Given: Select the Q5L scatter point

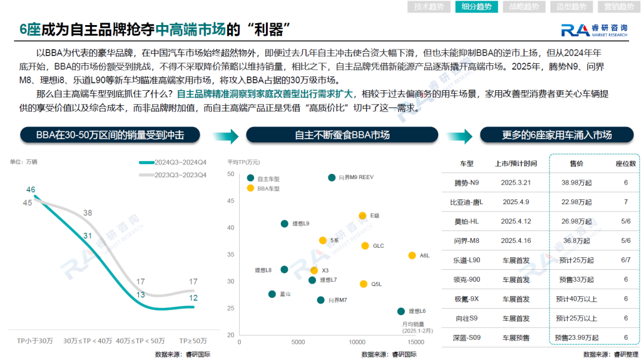Looking at the screenshot, I should pos(364,284).
